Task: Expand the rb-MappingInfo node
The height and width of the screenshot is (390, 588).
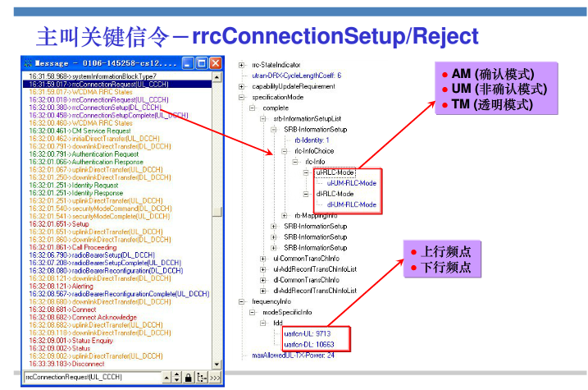Action: 285,215
